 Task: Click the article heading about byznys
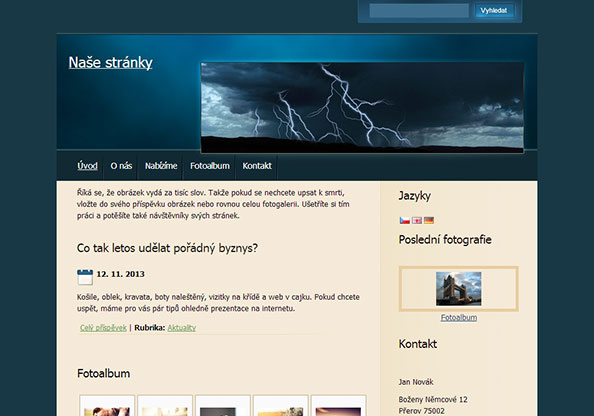coord(167,248)
